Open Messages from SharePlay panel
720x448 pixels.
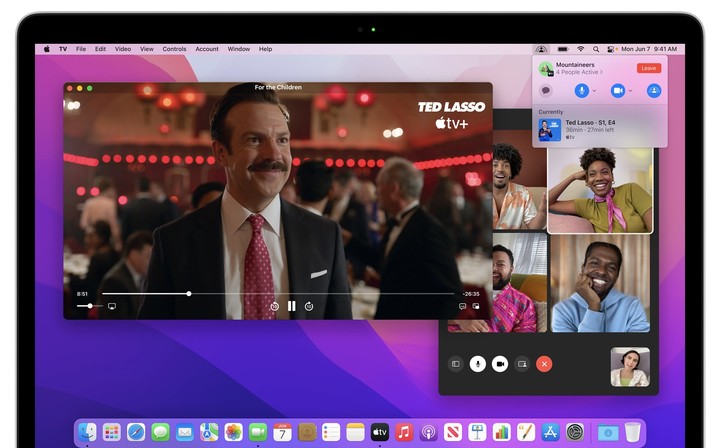tap(546, 90)
